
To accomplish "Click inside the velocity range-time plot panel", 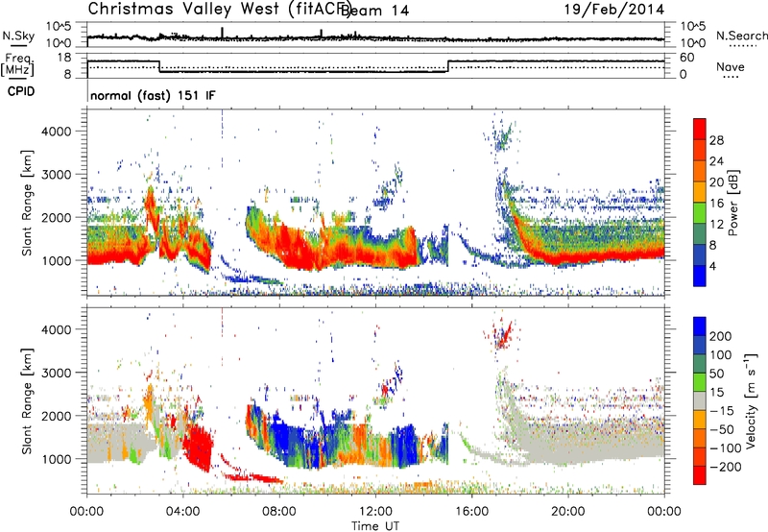I will click(x=375, y=400).
